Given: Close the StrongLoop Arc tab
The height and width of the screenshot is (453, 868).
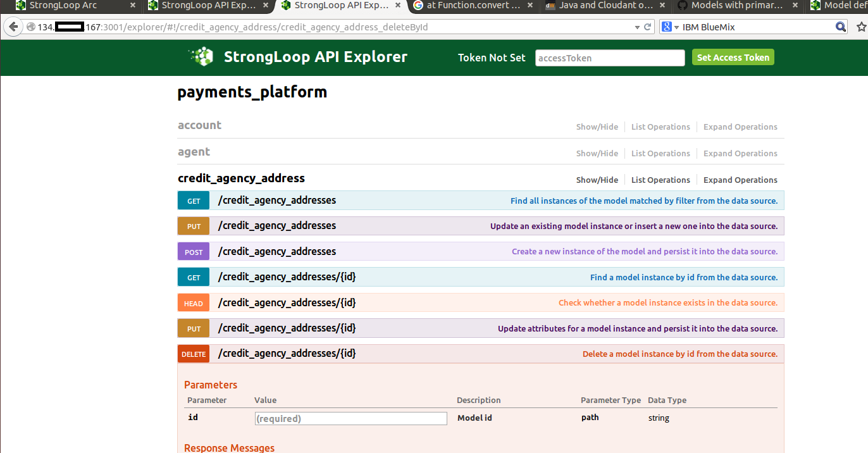Looking at the screenshot, I should [x=132, y=6].
